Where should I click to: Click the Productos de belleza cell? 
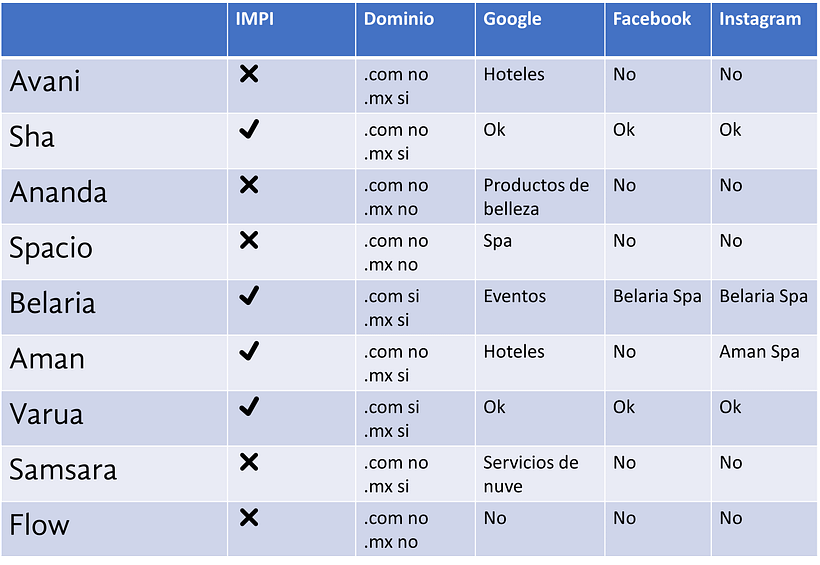pyautogui.click(x=540, y=196)
